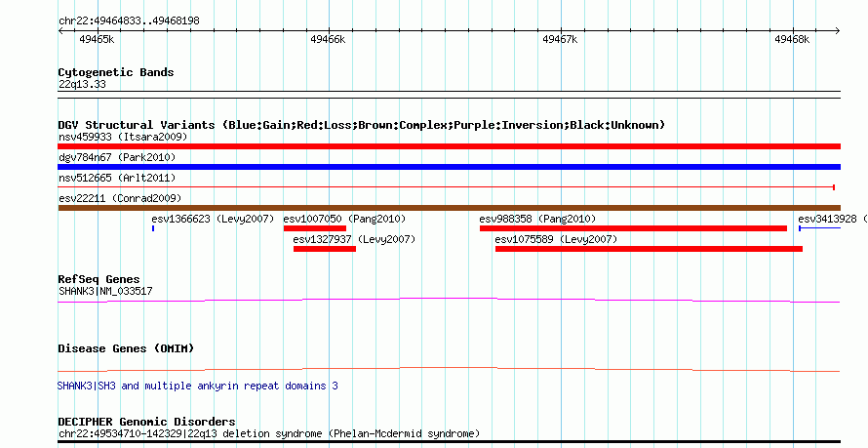Click the orange OMIM disease gene line

(449, 369)
